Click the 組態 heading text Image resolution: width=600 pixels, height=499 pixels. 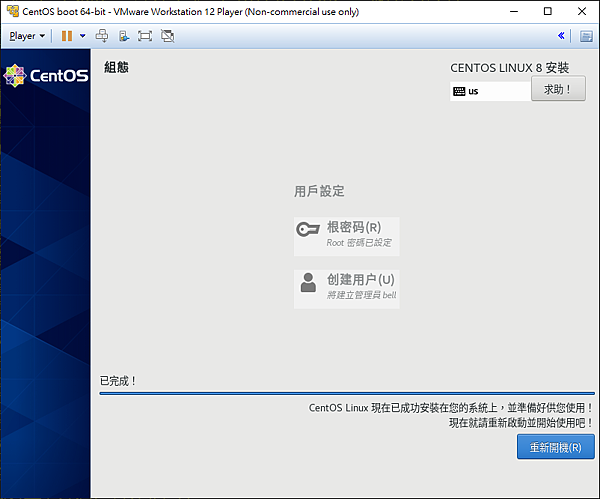[116, 67]
